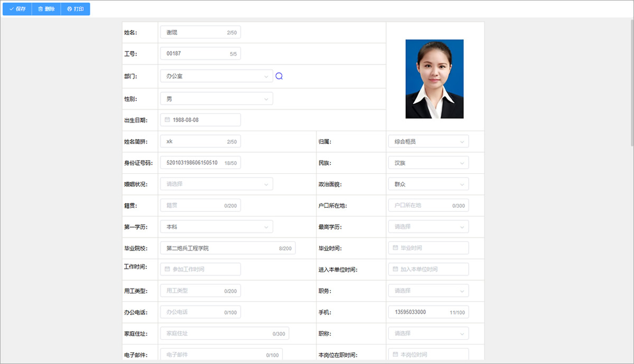Click the 户口所在地 input field

[428, 206]
